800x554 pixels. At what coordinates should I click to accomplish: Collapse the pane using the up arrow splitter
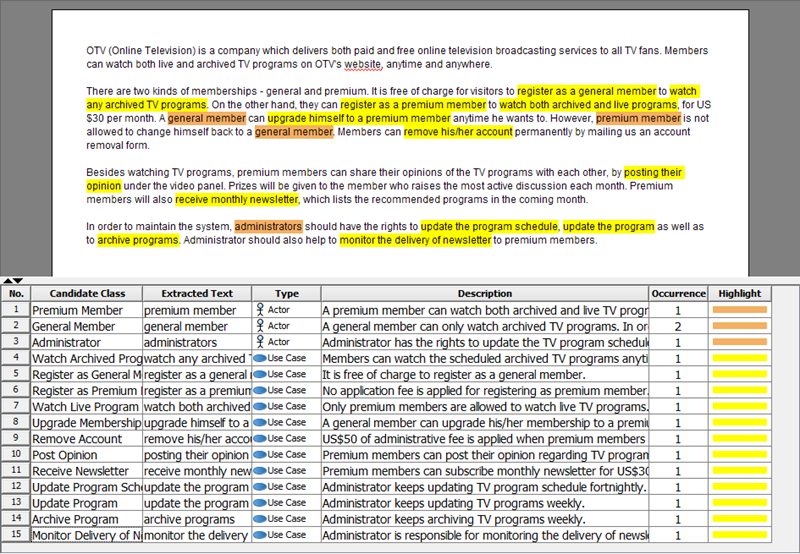(8, 281)
